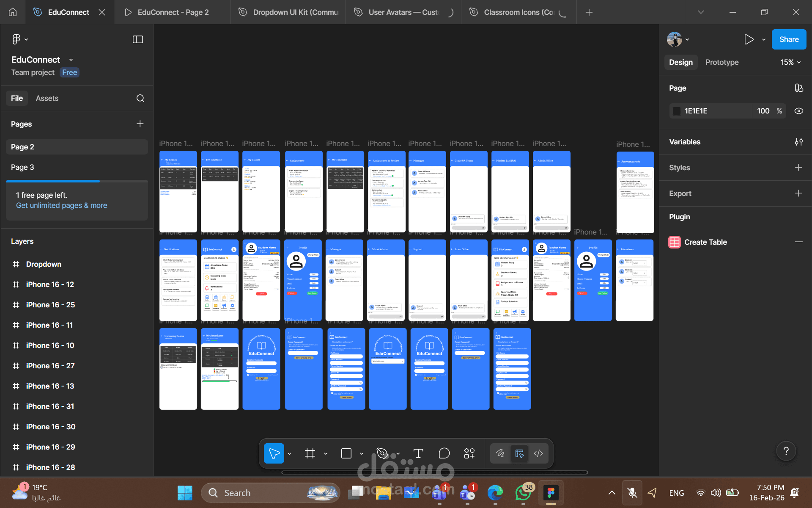Image resolution: width=812 pixels, height=508 pixels.
Task: Click the blue Share button
Action: point(789,39)
